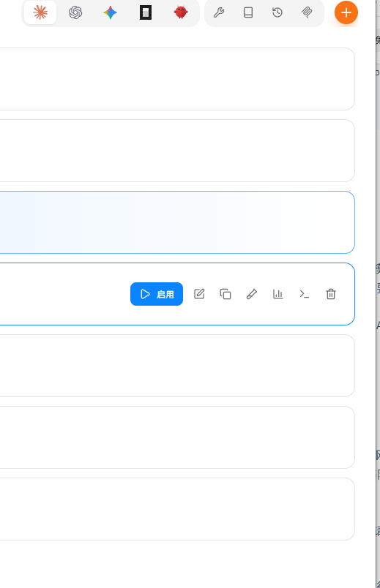
Task: Click the test tube icon
Action: tap(252, 294)
